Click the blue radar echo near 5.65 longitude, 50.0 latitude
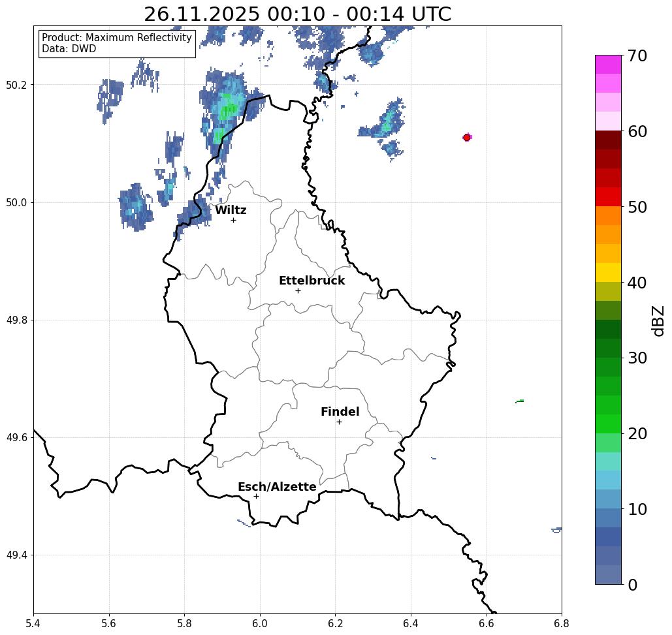Viewport: 672px width, 635px height. click(x=136, y=208)
